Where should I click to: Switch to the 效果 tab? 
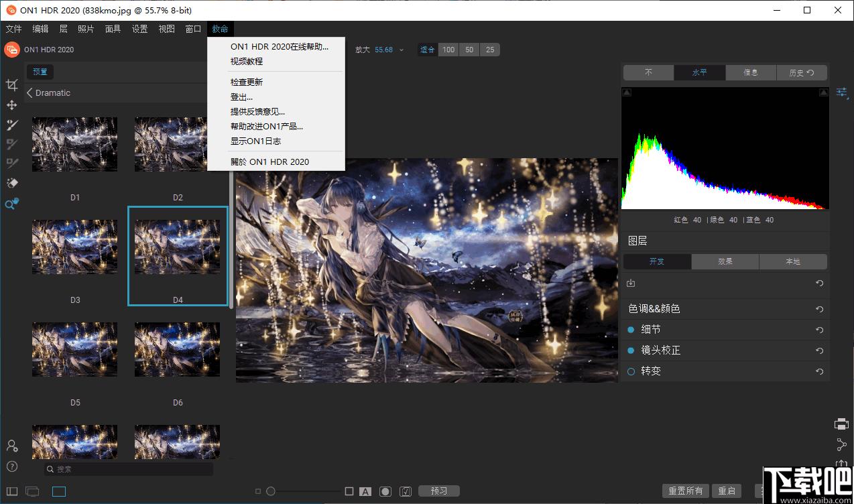click(x=725, y=261)
